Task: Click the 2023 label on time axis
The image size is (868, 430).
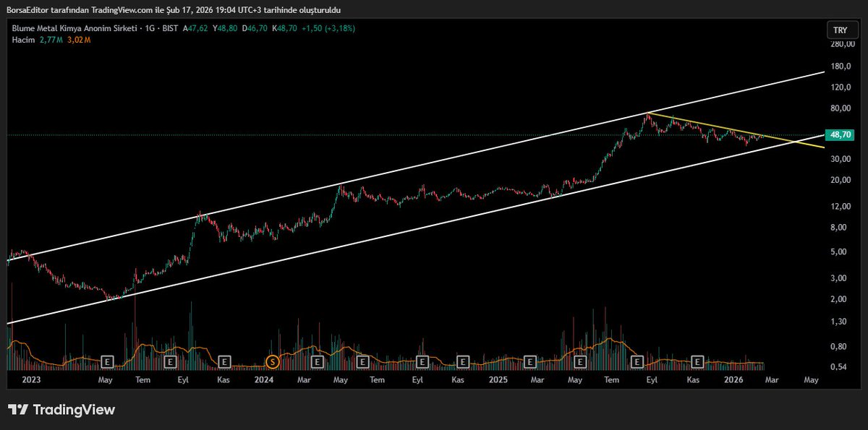Action: pyautogui.click(x=31, y=379)
